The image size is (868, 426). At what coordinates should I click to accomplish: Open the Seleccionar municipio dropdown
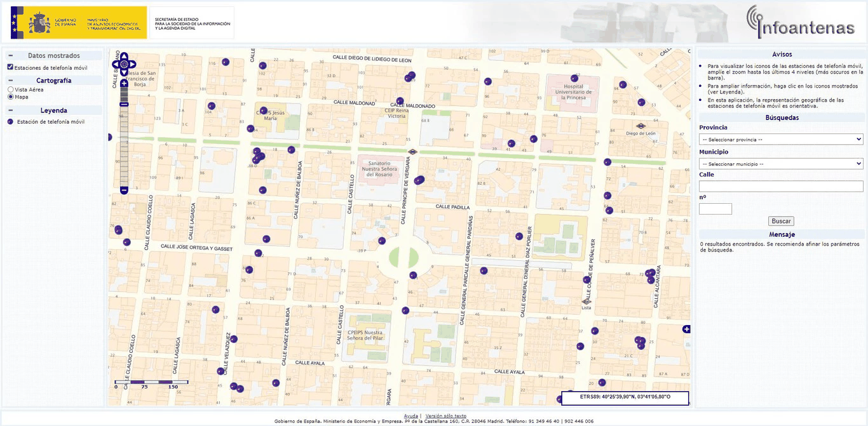click(781, 164)
